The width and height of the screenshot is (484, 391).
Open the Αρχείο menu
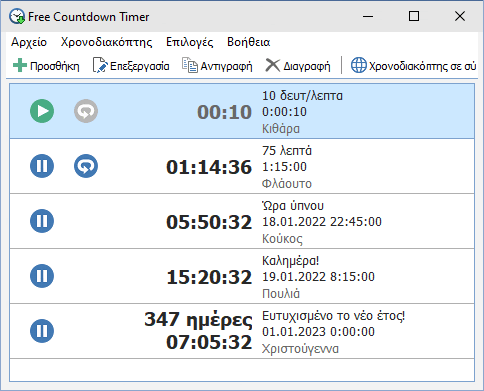(x=29, y=42)
